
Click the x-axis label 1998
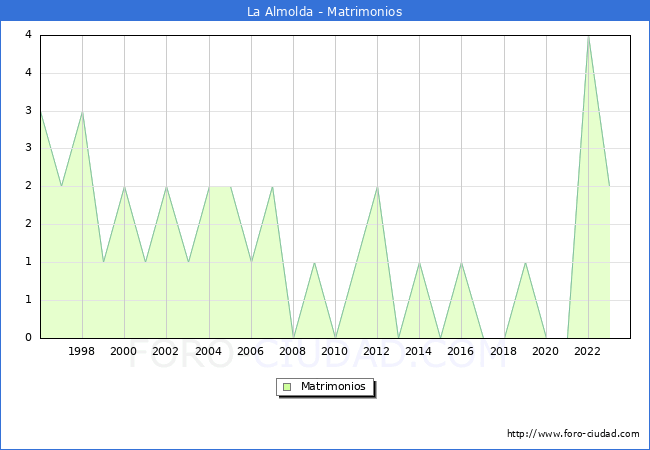(x=82, y=351)
